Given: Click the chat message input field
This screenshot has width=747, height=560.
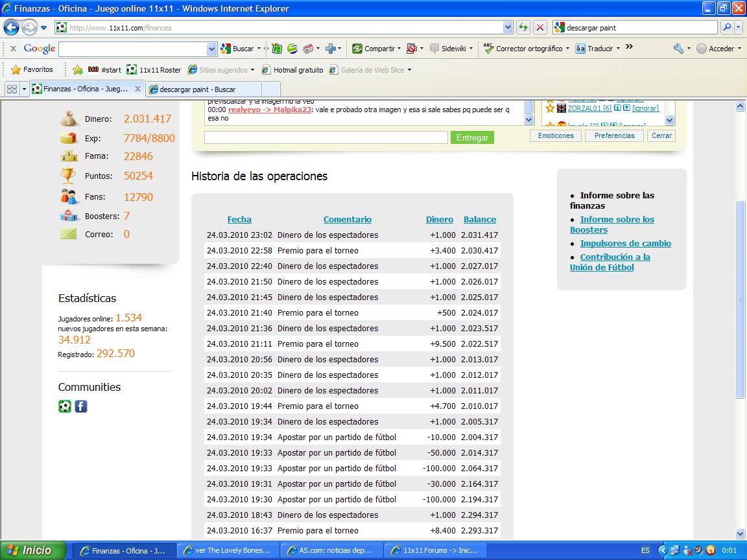Looking at the screenshot, I should (x=326, y=137).
